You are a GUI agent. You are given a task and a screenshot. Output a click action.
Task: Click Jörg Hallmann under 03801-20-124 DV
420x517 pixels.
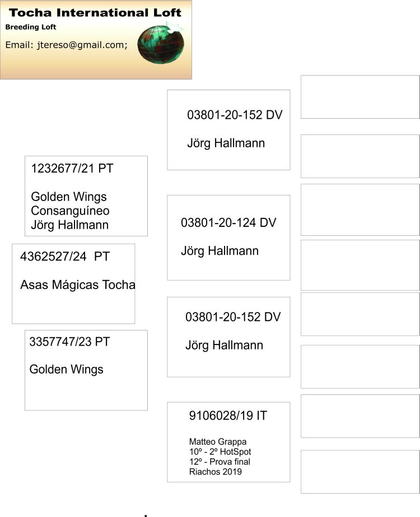(x=220, y=251)
